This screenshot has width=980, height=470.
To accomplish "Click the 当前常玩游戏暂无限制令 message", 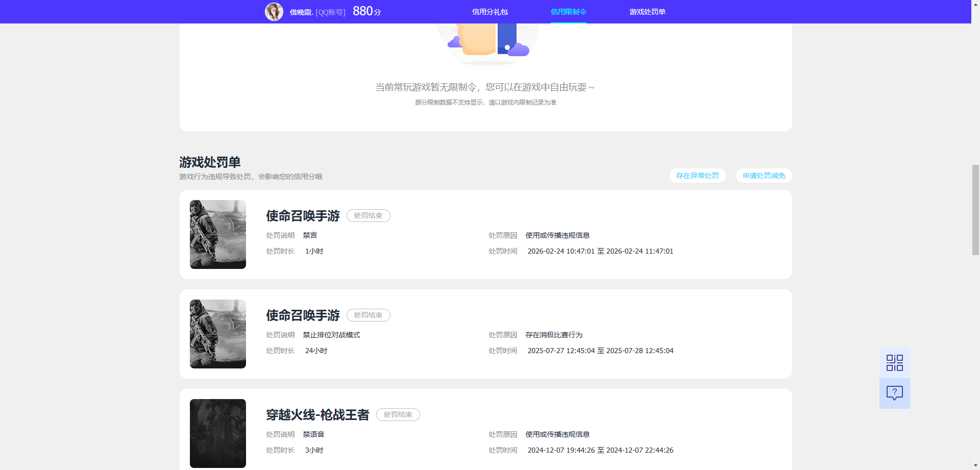I will click(485, 87).
